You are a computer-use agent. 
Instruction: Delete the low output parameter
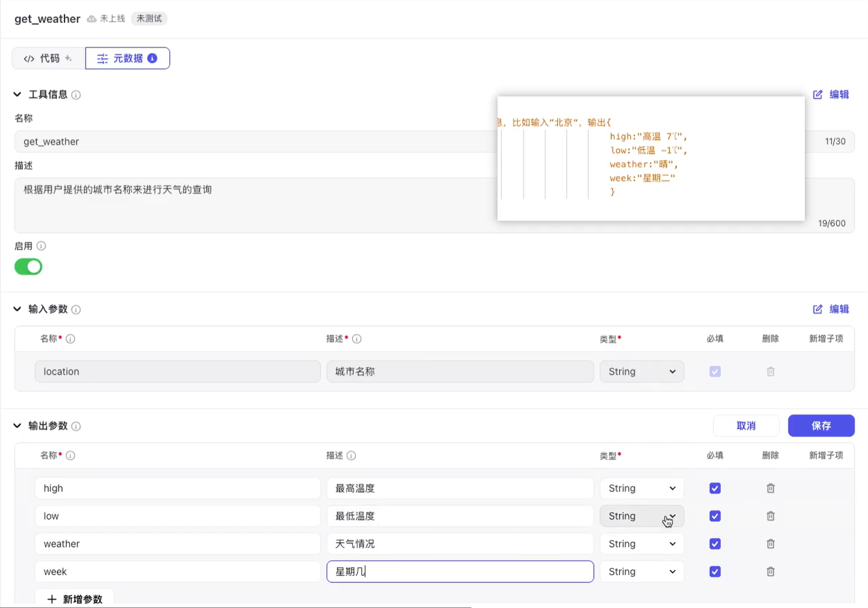click(x=770, y=516)
